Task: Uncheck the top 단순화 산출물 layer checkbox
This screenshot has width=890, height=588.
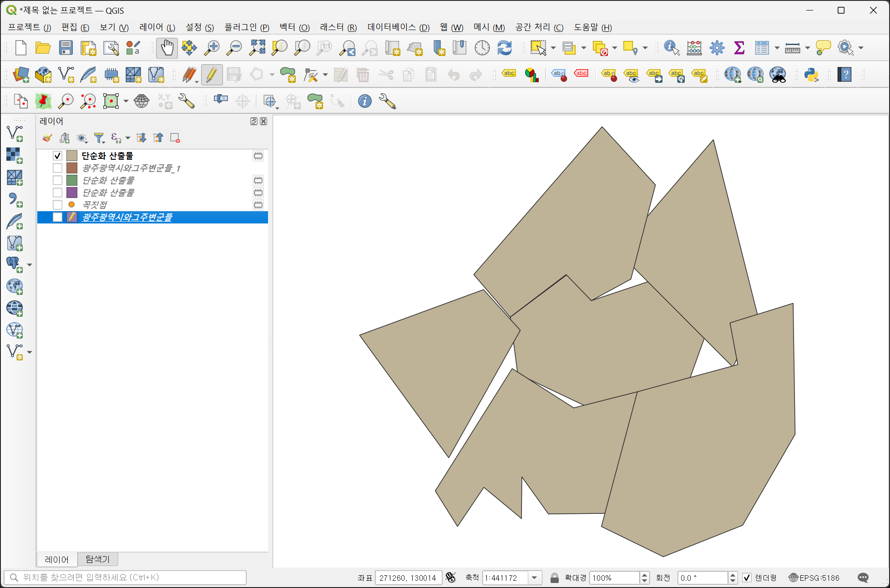Action: [x=57, y=156]
